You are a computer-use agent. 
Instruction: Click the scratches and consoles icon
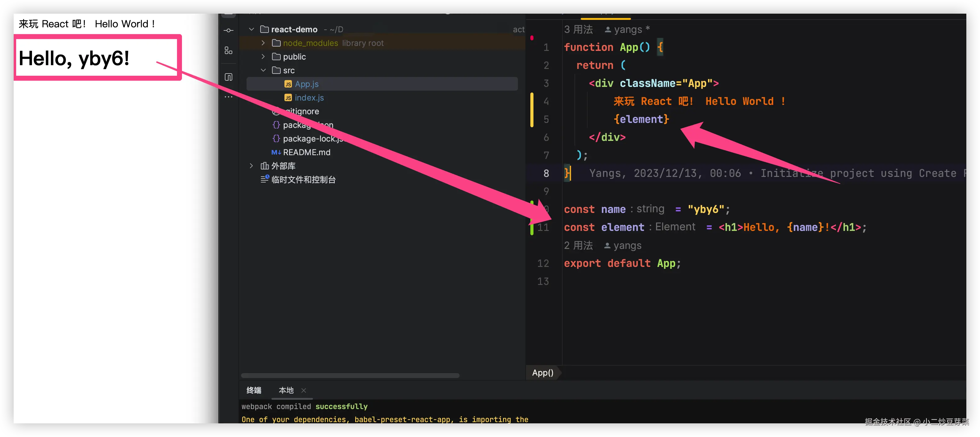265,179
